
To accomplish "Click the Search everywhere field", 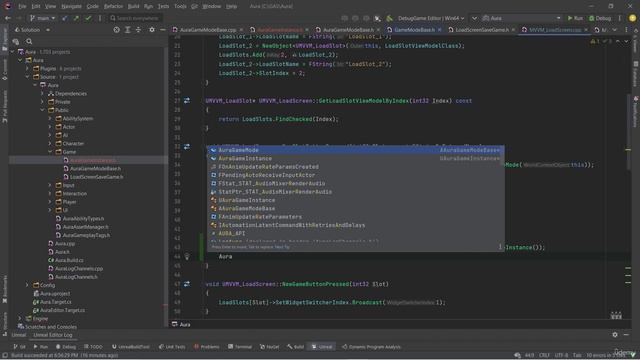I will coord(136,18).
